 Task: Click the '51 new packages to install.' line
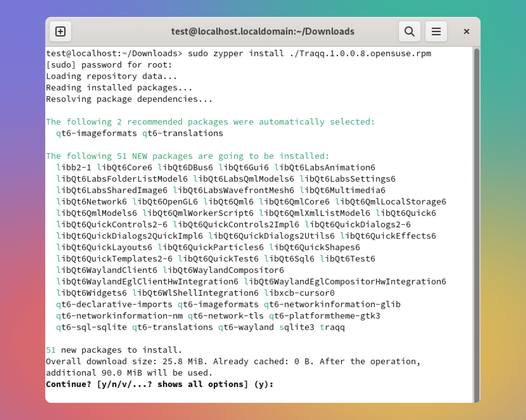(x=114, y=350)
